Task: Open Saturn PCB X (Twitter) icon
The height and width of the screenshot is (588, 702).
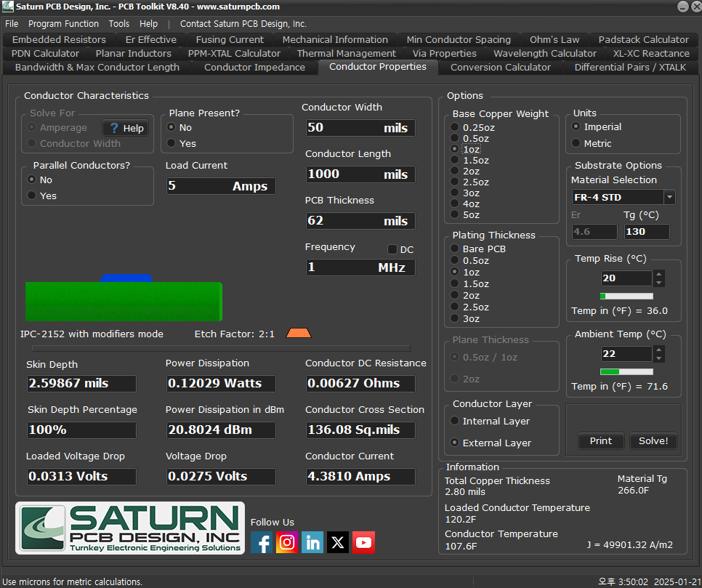Action: coord(338,542)
